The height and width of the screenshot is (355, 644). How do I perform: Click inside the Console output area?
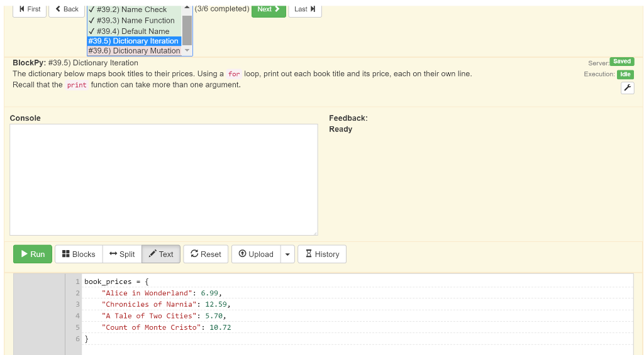tap(164, 180)
